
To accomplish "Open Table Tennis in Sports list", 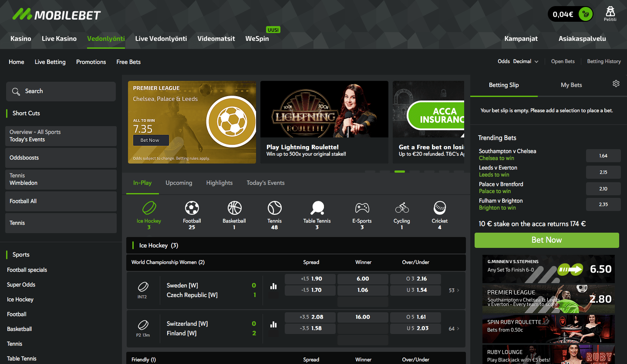I will pos(22,359).
